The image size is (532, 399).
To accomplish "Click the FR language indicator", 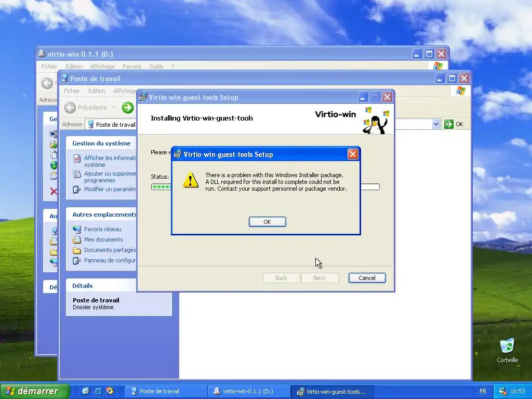I will [x=483, y=392].
